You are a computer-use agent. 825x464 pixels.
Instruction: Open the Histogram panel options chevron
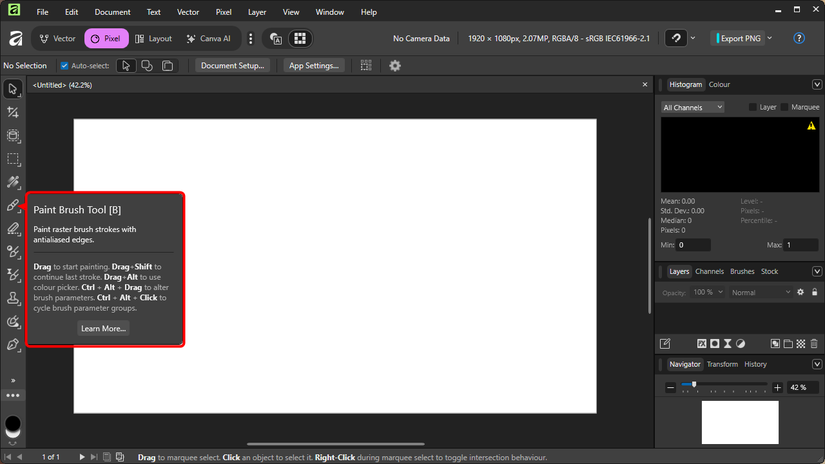coord(817,84)
